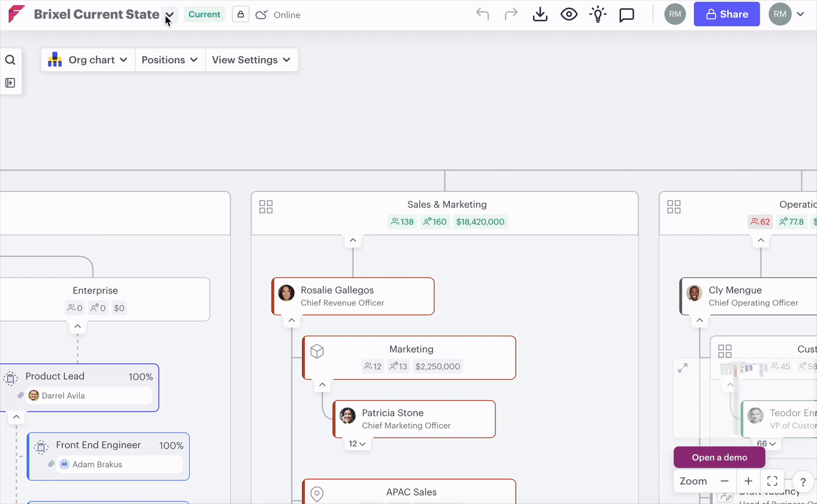Open the View Settings menu

pyautogui.click(x=251, y=60)
